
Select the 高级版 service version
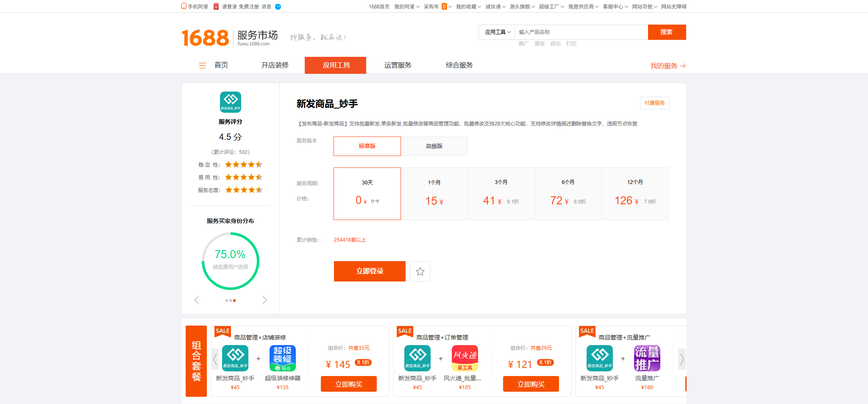[x=434, y=146]
